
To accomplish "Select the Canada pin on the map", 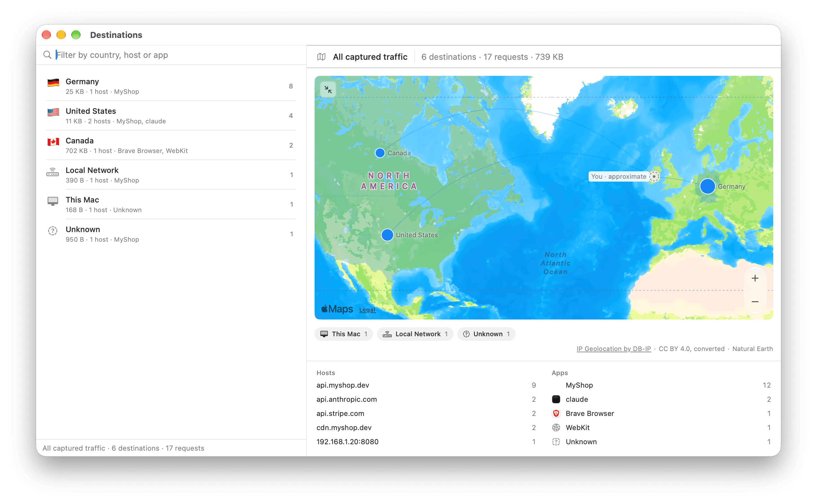I will pos(380,153).
